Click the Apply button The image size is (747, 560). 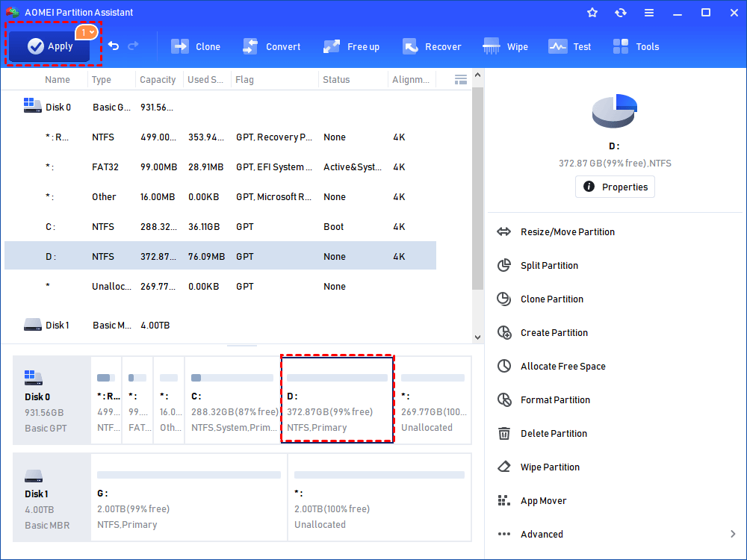[49, 46]
